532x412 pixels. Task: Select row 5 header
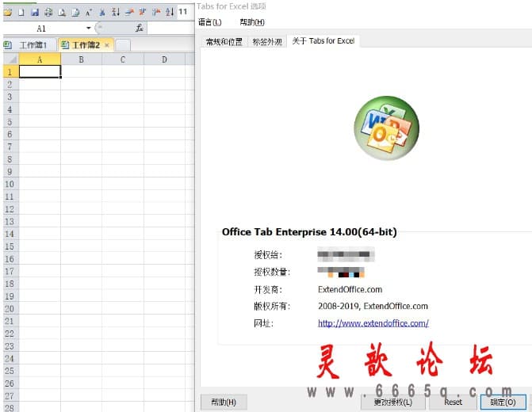[10, 122]
